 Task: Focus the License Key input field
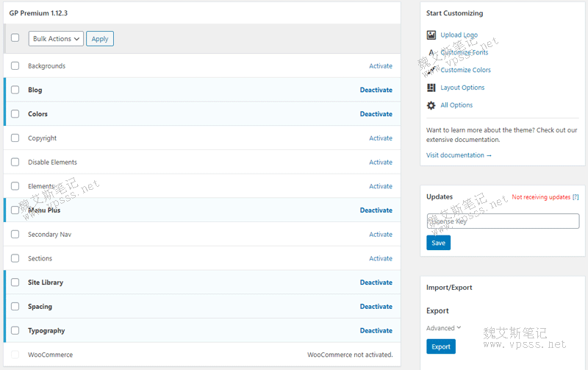(503, 221)
